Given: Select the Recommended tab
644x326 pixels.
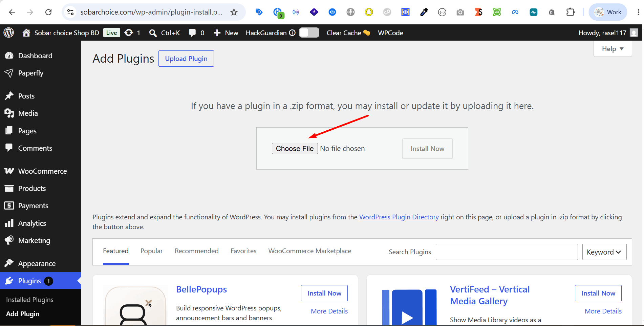Looking at the screenshot, I should coord(197,251).
